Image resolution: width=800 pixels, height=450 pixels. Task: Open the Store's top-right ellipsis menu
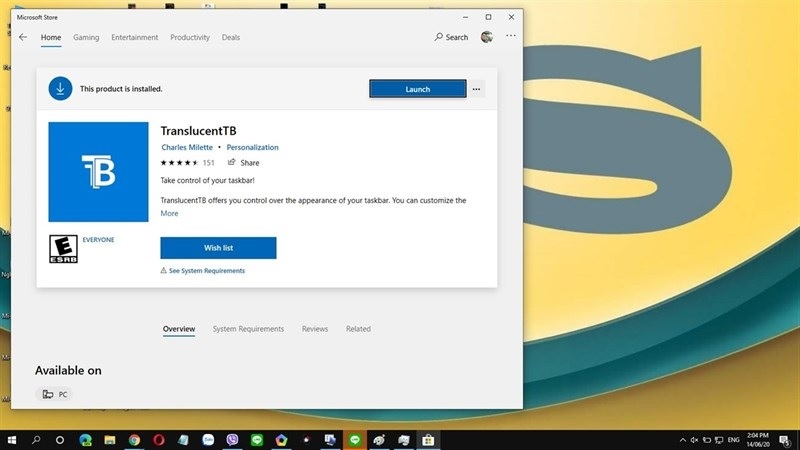coord(511,36)
